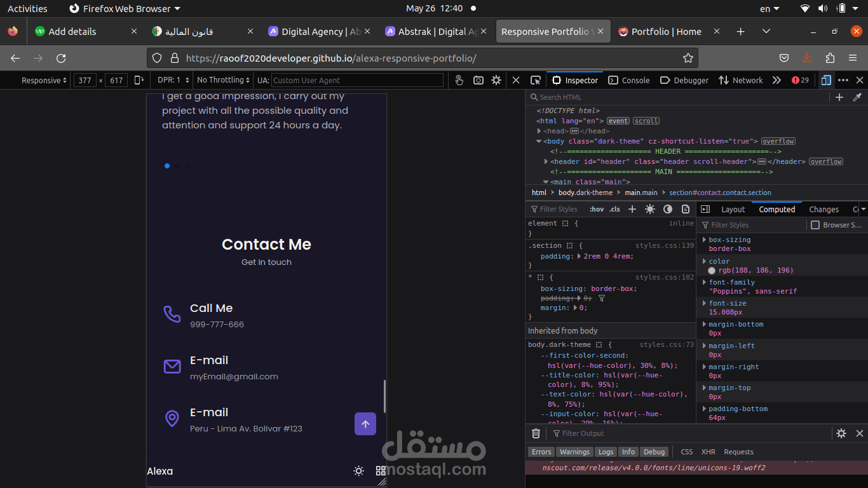Viewport: 868px width, 488px height.
Task: Toggle light color scheme simulation
Action: (649, 209)
